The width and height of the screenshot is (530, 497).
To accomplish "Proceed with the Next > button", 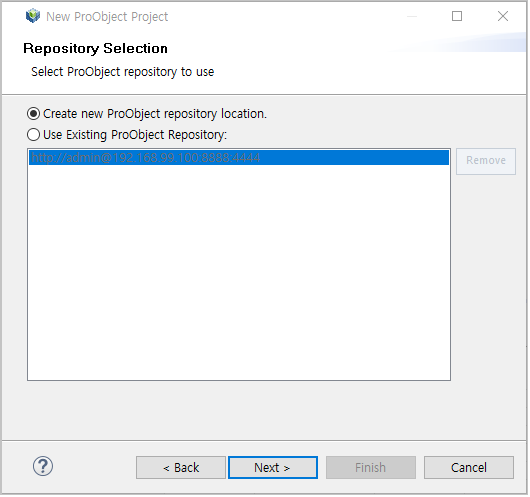I will coord(273,469).
